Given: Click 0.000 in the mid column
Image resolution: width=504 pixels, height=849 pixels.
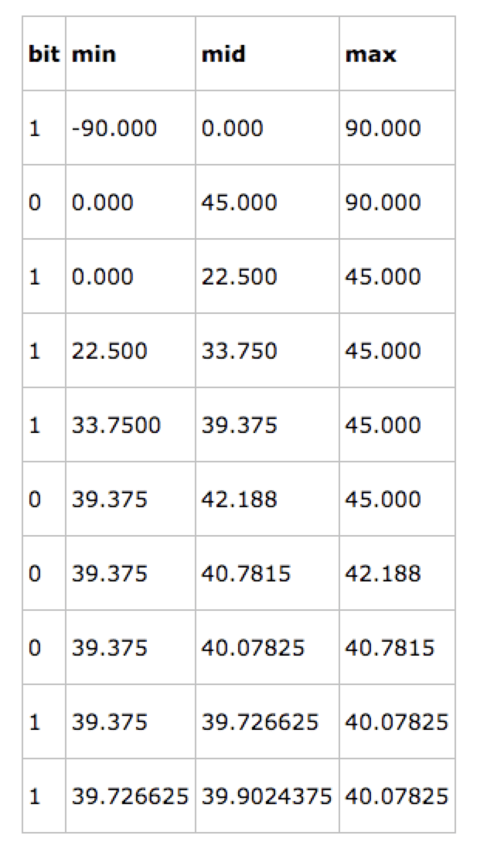Looking at the screenshot, I should coord(232,128).
